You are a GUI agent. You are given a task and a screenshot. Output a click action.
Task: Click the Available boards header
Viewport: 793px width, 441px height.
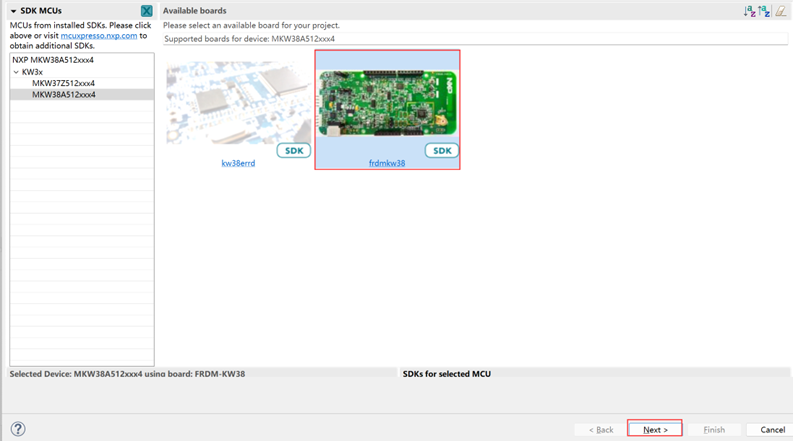click(195, 11)
